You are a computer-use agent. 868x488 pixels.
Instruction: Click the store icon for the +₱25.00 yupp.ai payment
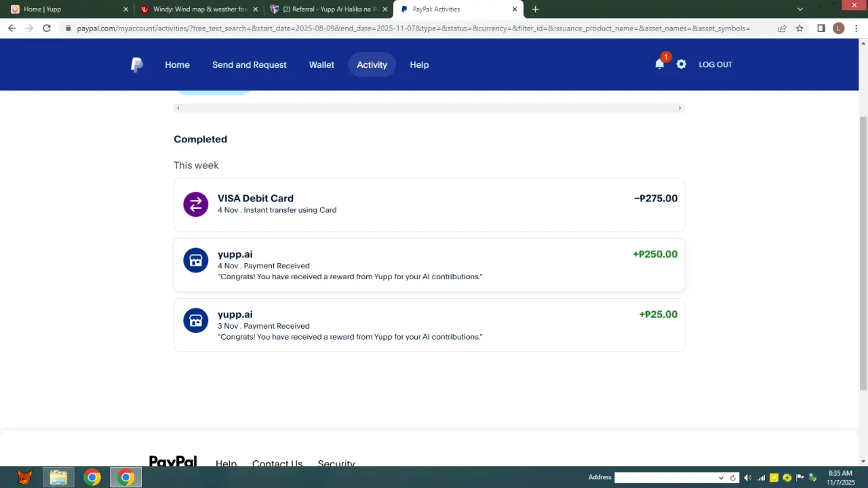pos(196,321)
